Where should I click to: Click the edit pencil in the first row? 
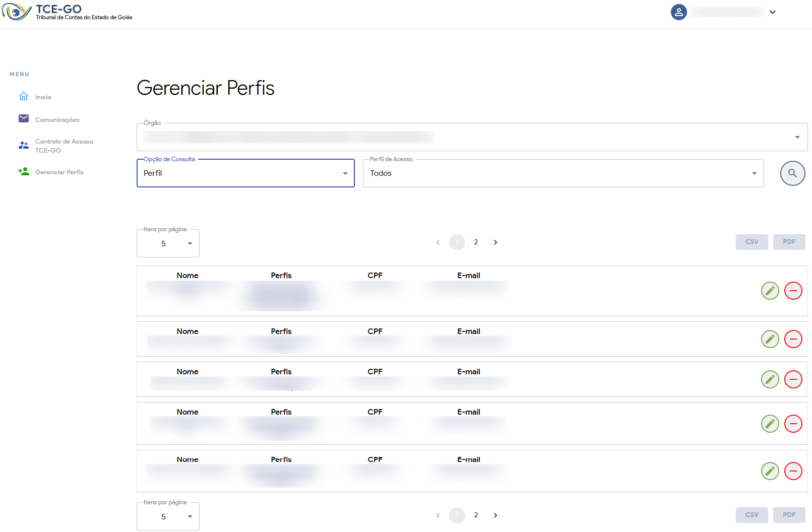(770, 291)
